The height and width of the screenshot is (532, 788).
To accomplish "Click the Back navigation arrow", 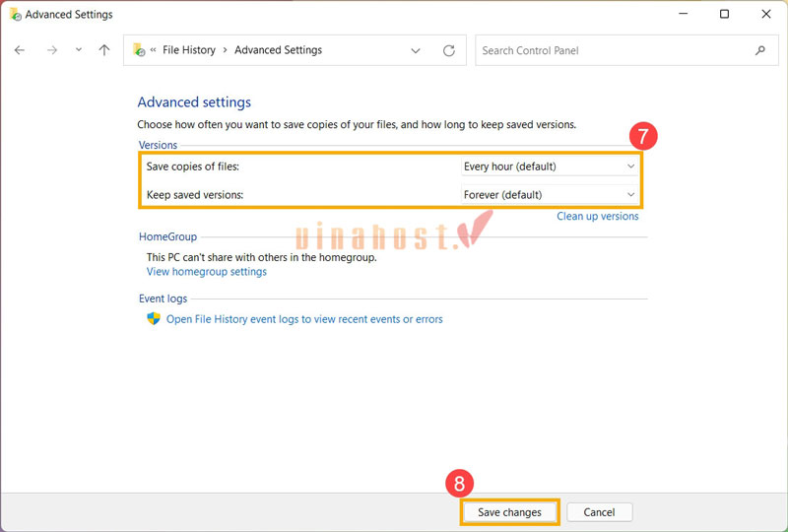I will pyautogui.click(x=20, y=50).
